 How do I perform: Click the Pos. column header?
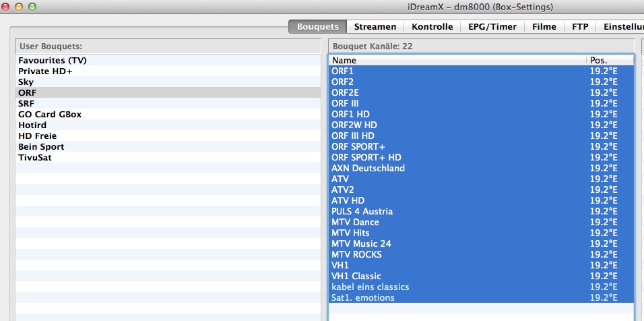tap(610, 60)
